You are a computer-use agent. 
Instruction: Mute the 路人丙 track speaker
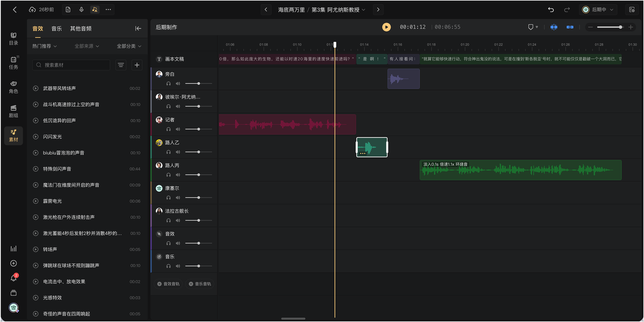[178, 175]
